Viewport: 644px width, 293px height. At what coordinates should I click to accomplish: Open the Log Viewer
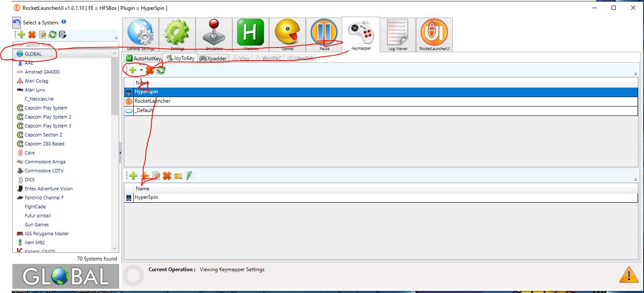(398, 34)
